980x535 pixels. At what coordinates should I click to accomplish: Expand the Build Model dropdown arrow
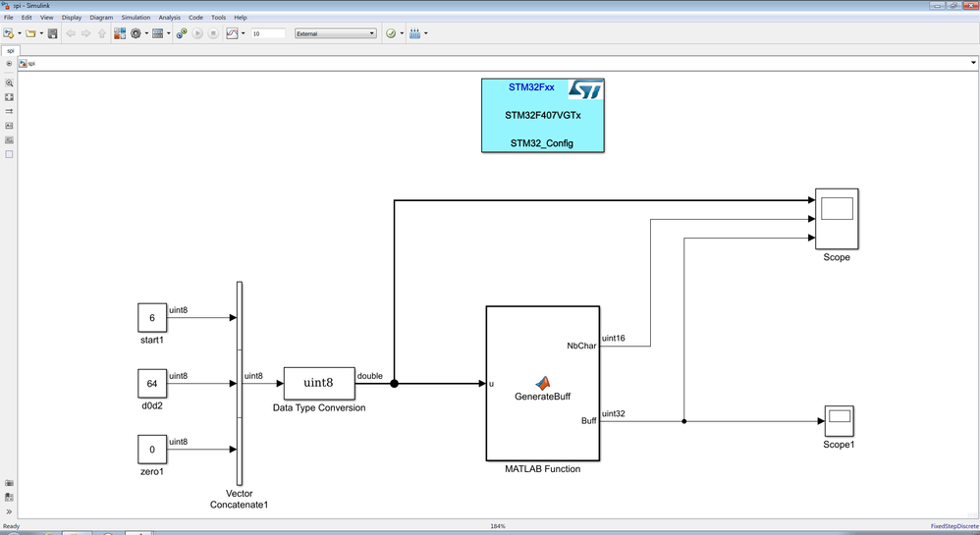(426, 33)
